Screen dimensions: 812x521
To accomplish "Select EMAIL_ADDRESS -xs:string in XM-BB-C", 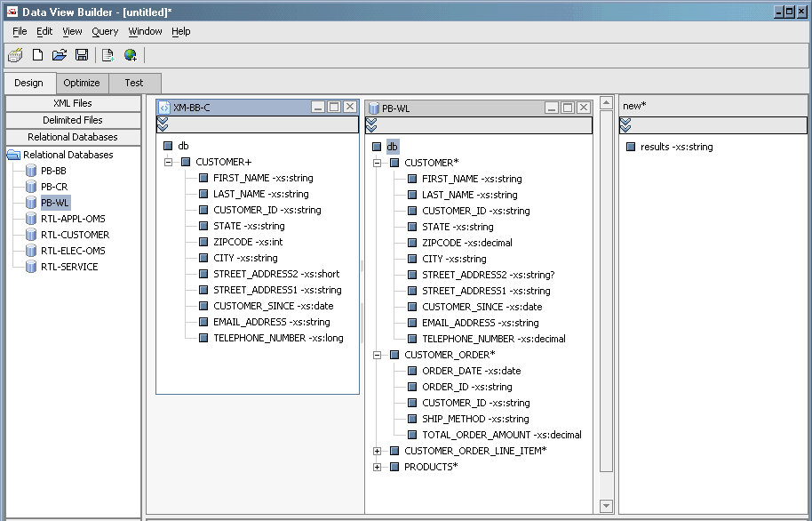I will coord(271,322).
